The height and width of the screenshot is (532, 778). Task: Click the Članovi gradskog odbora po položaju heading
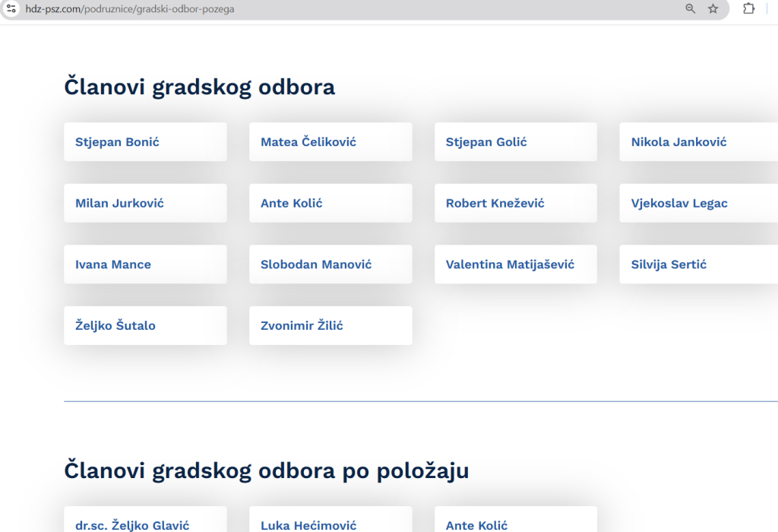[x=267, y=471]
